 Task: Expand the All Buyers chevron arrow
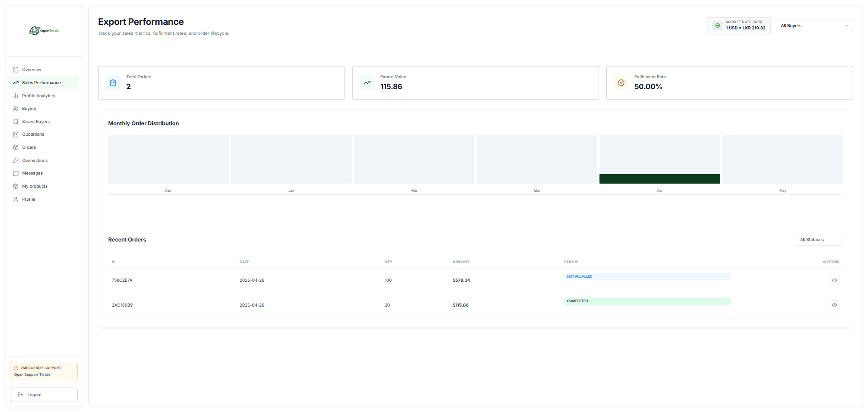(847, 26)
